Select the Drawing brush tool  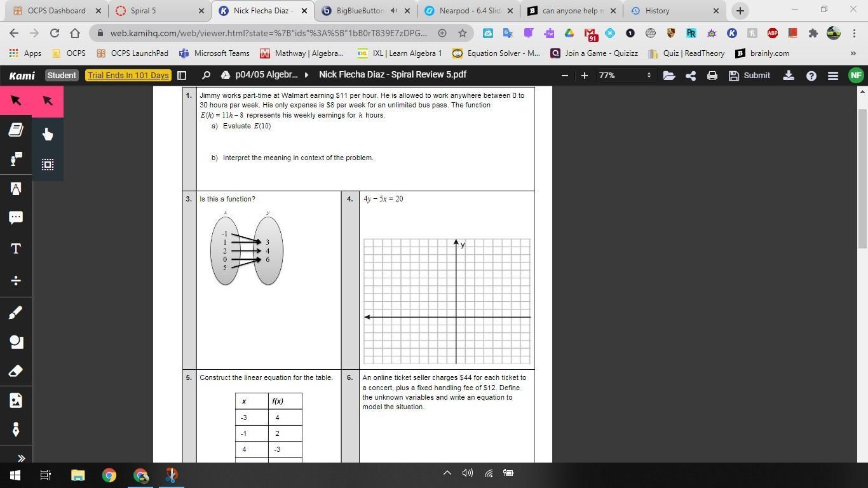(x=16, y=312)
